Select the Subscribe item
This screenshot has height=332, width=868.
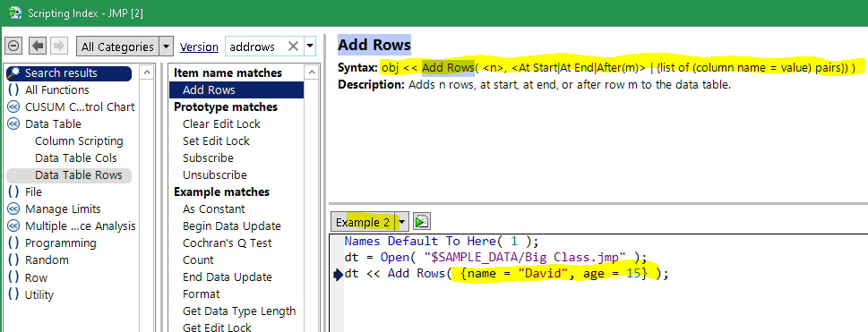[x=208, y=157]
